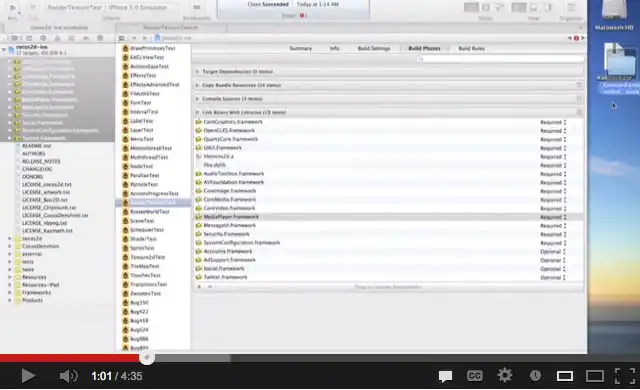Open the Build Rules tab
Screen dimensions: 640x390
(471, 49)
